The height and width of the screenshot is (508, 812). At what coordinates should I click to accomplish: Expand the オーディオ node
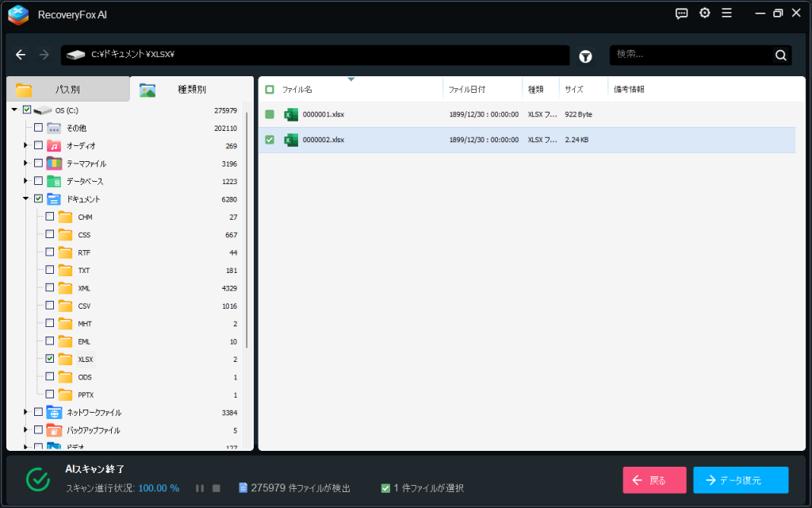(25, 145)
